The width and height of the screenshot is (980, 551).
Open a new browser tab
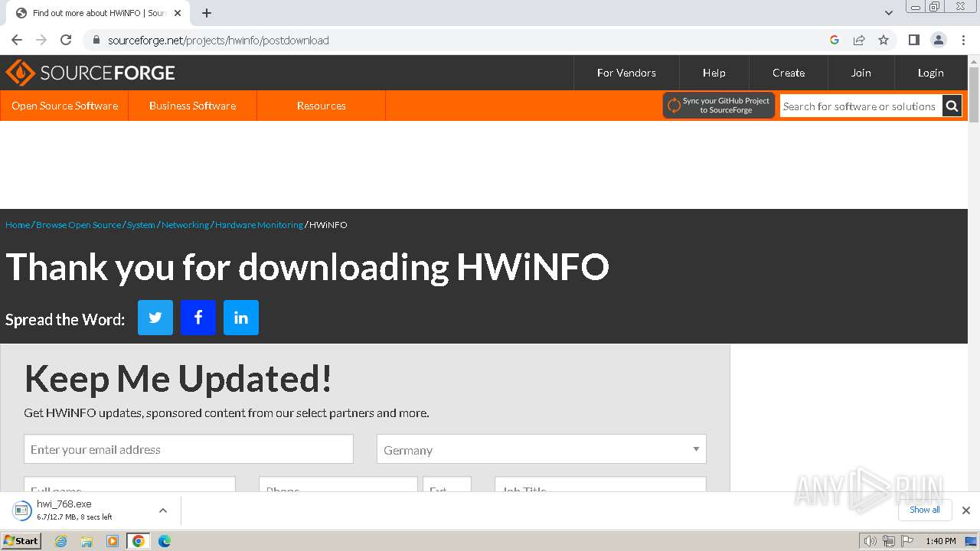(207, 13)
